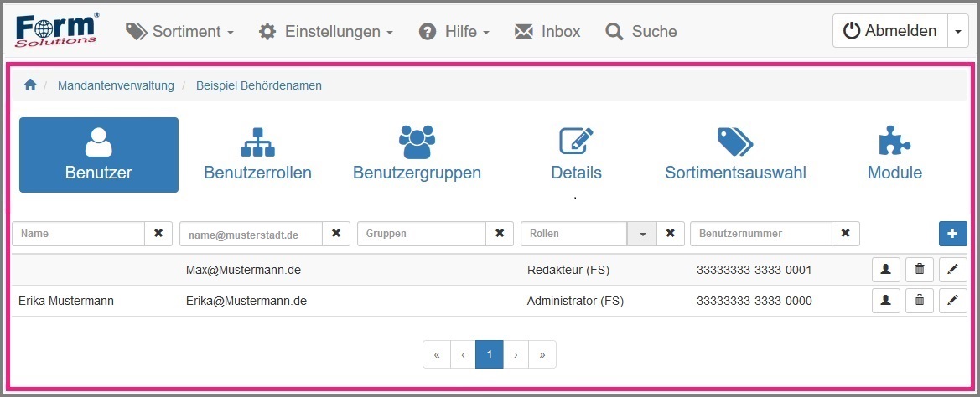
Task: Click the home icon in breadcrumb
Action: pos(30,85)
